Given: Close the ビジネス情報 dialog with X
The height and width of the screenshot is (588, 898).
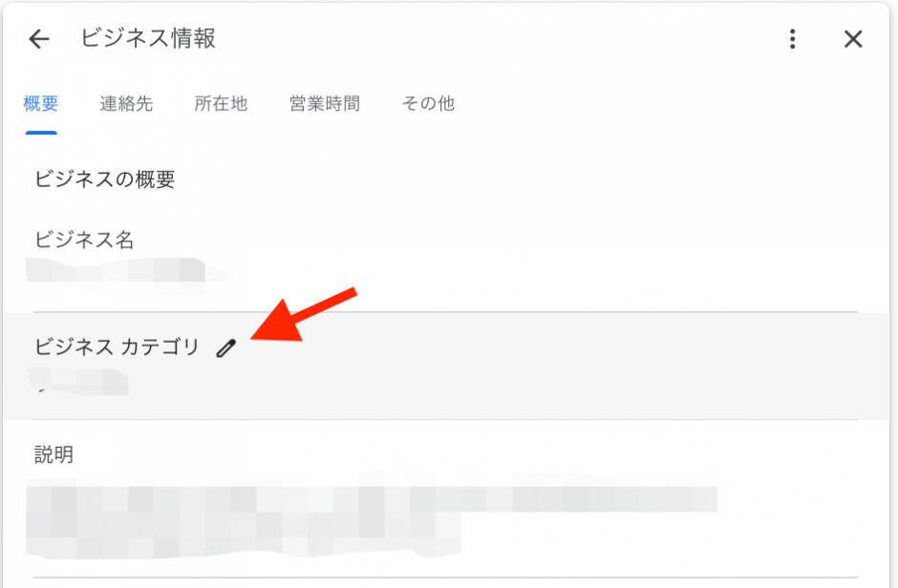Looking at the screenshot, I should 853,39.
